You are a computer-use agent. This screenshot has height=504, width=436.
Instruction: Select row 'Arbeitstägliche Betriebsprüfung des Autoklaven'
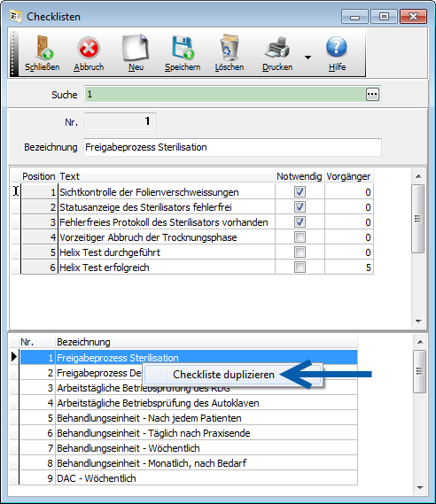tap(189, 403)
